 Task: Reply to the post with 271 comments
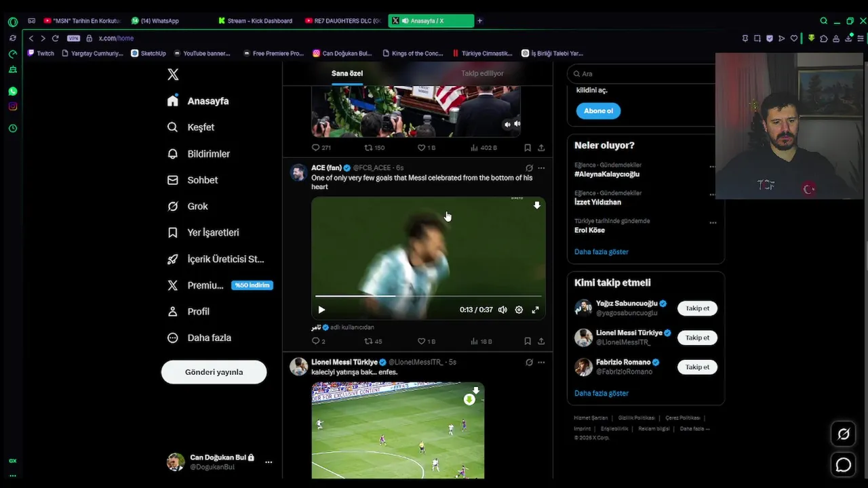[321, 148]
